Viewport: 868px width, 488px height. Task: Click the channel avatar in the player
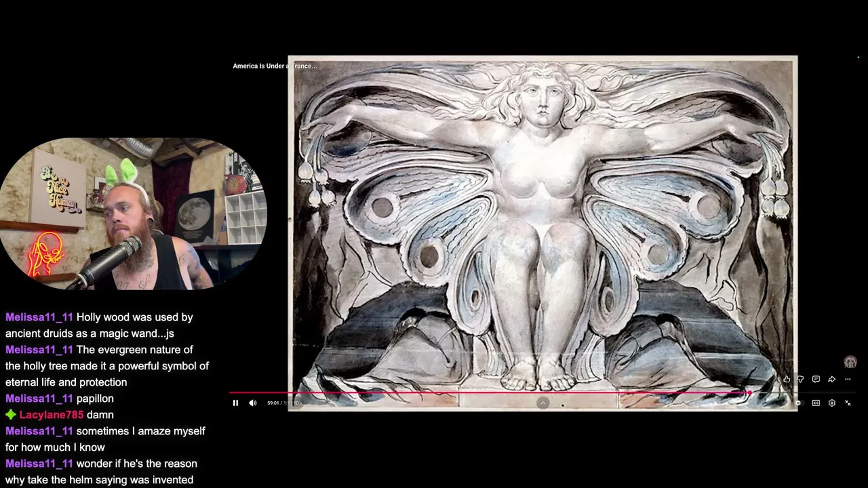(850, 363)
